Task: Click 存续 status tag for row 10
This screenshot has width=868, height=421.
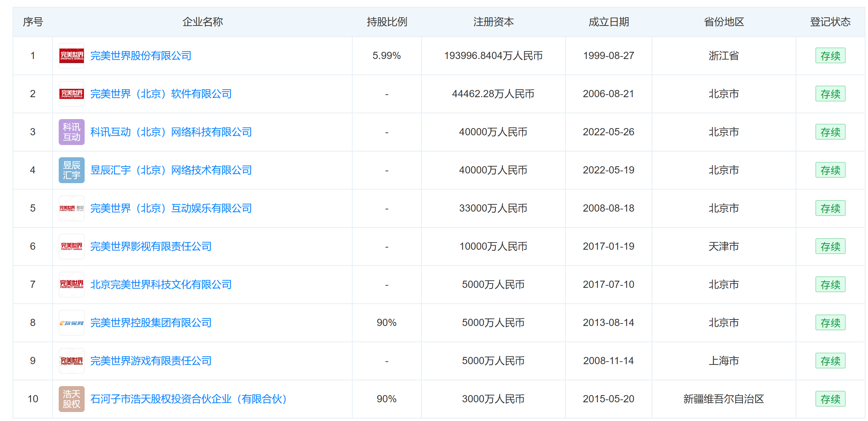Action: pyautogui.click(x=830, y=399)
